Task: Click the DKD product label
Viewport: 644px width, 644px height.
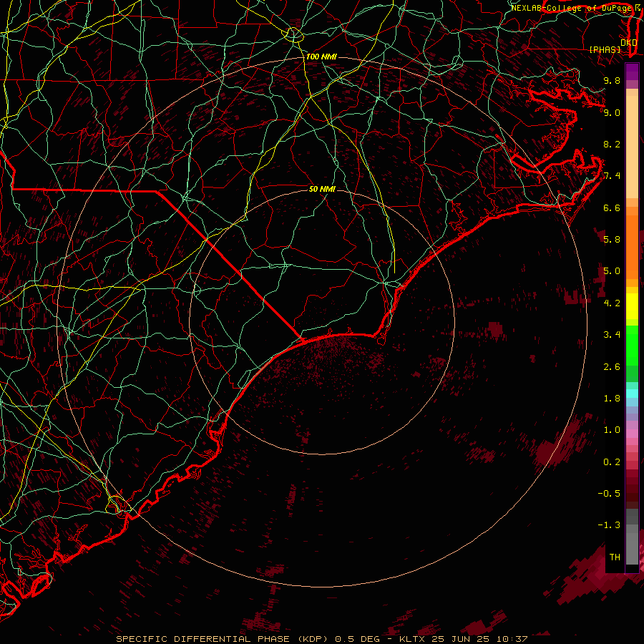Action: coord(628,42)
